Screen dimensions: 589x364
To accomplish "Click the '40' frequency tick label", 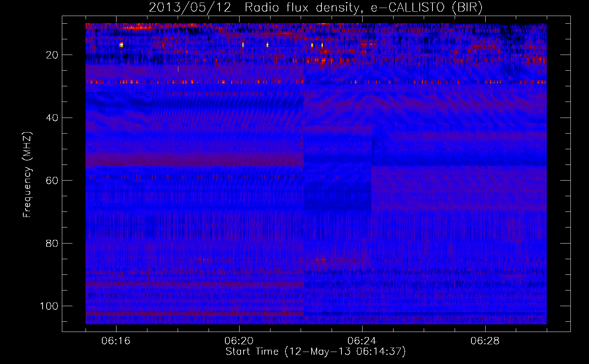I will tap(52, 118).
